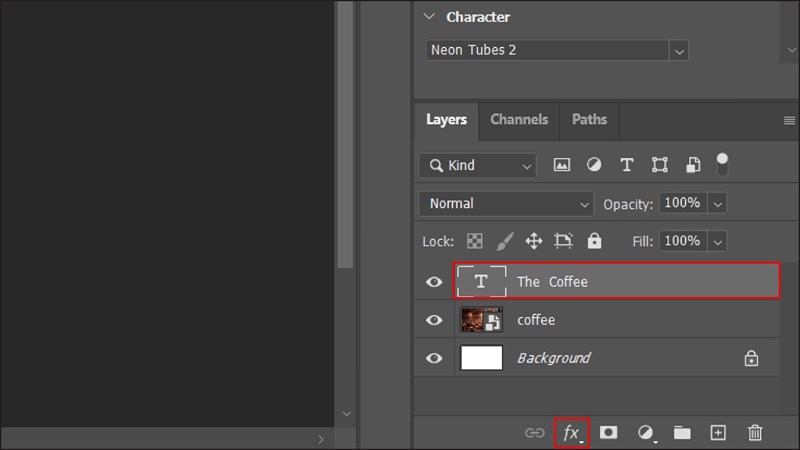Switch to the Layers tab
The height and width of the screenshot is (450, 800).
(x=446, y=120)
